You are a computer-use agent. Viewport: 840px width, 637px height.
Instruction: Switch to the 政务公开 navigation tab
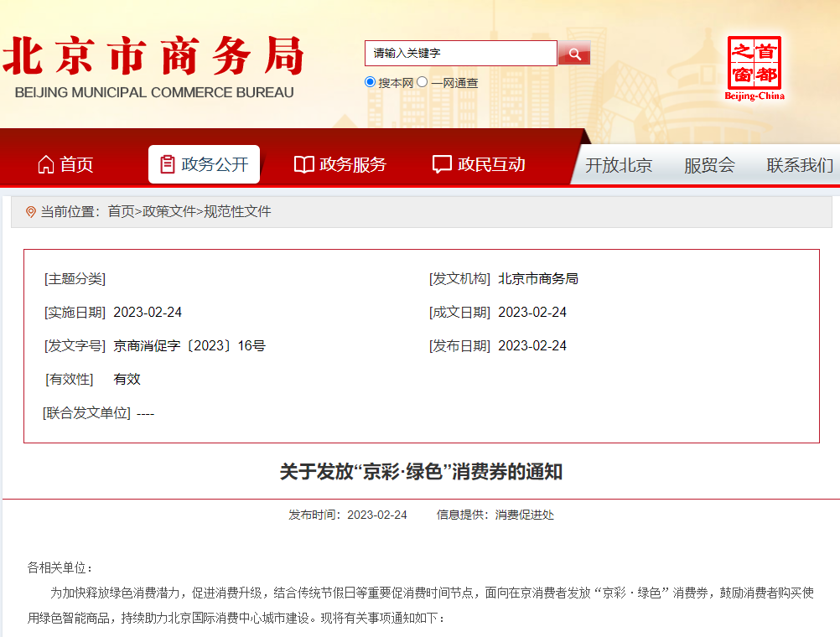coord(204,164)
